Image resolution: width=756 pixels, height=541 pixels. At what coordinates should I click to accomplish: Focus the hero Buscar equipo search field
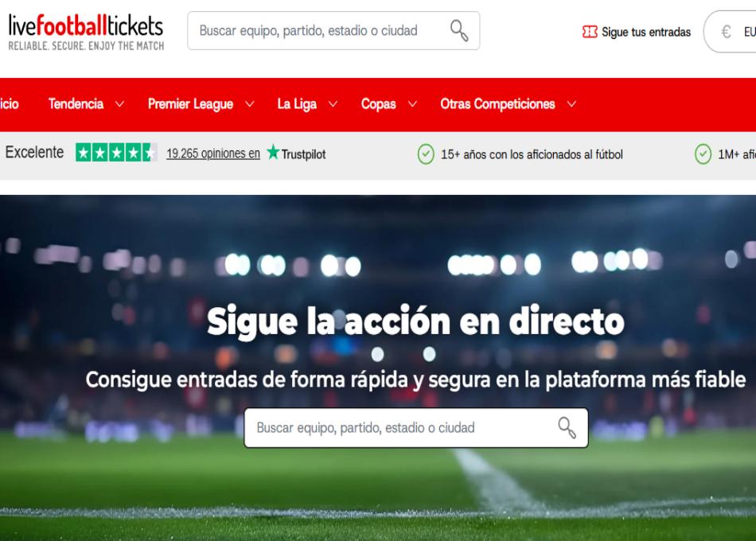click(416, 428)
